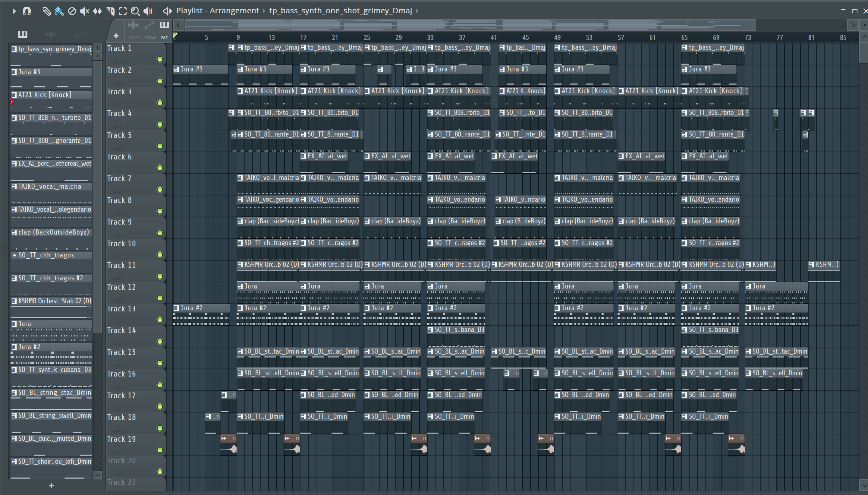The height and width of the screenshot is (495, 868).
Task: Expand arrow after Playlist - Arrangement
Action: point(264,11)
